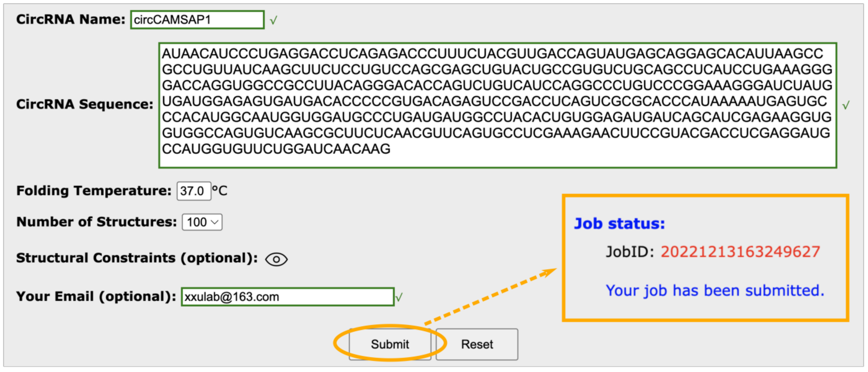Click the 'Your Email (optional):' label
The width and height of the screenshot is (868, 372).
96,297
